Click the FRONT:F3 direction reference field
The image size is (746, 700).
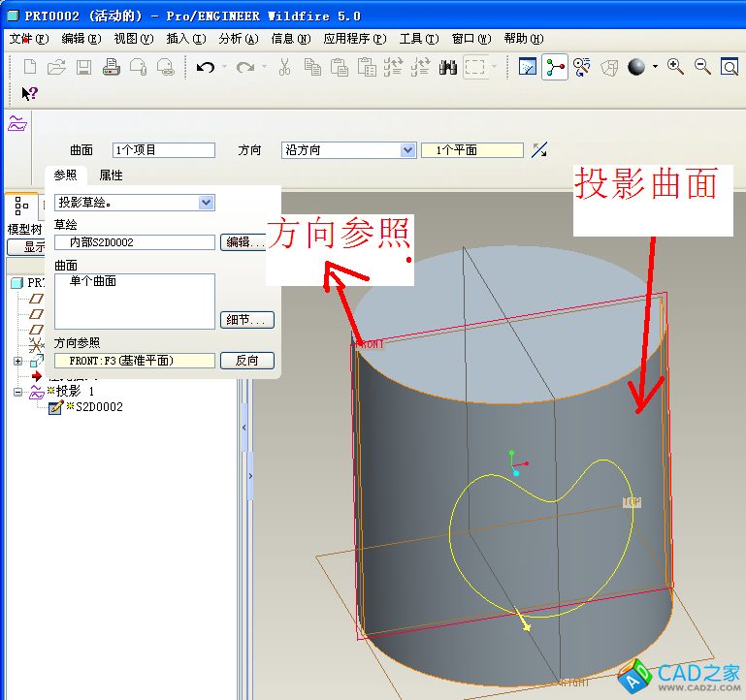tap(135, 361)
